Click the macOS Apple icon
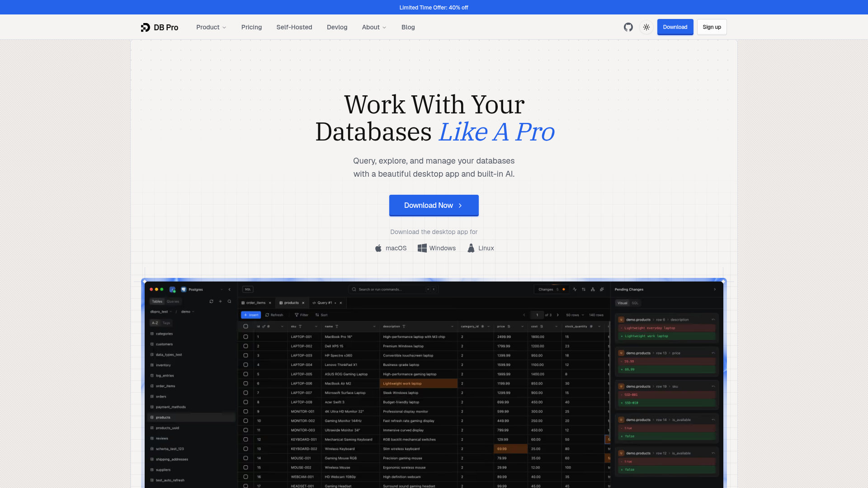The width and height of the screenshot is (868, 488). (x=378, y=248)
